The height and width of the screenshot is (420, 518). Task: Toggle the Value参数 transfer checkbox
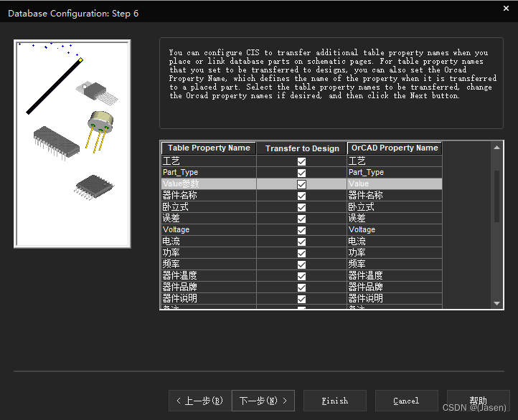click(x=301, y=184)
